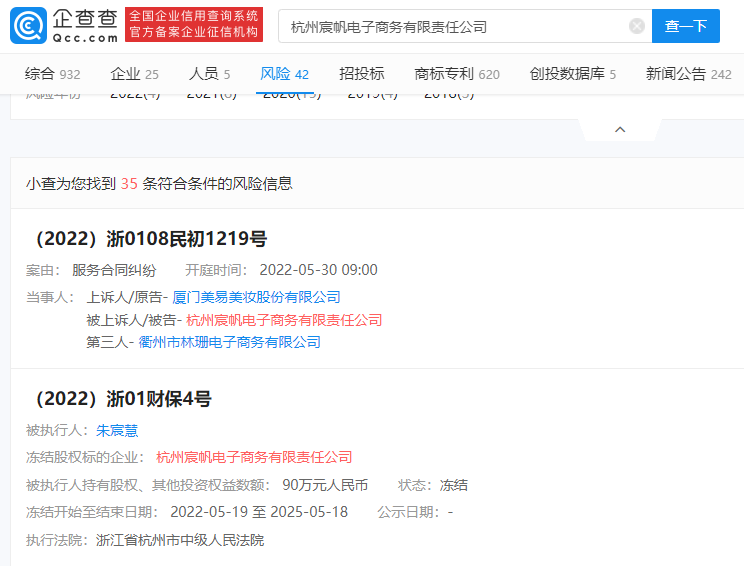Click the status value 冻结
Viewport: 744px width, 566px height.
454,485
